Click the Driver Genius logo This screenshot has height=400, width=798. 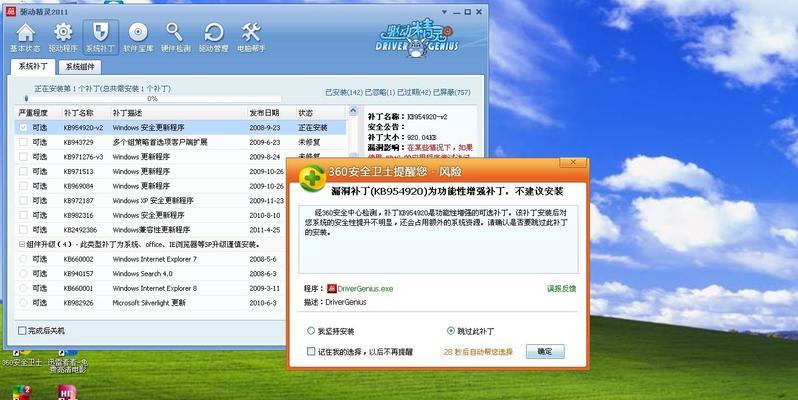pyautogui.click(x=417, y=38)
